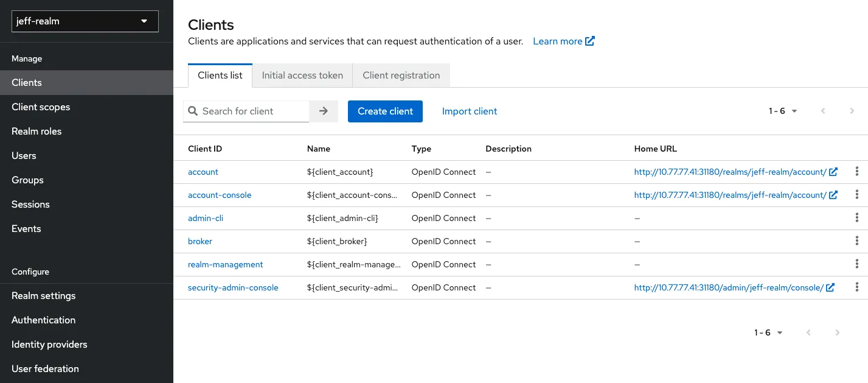Click the Manage section heading in sidebar

pyautogui.click(x=27, y=58)
